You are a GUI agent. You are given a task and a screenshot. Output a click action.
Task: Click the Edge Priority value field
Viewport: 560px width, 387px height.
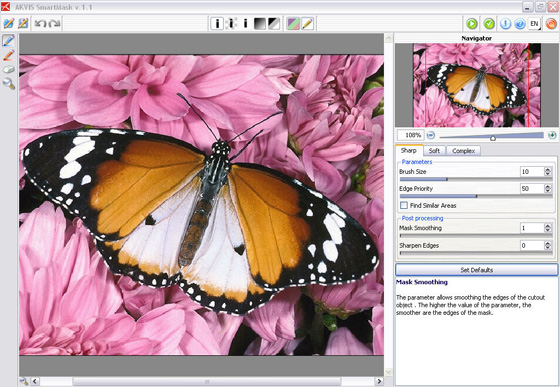[x=531, y=189]
